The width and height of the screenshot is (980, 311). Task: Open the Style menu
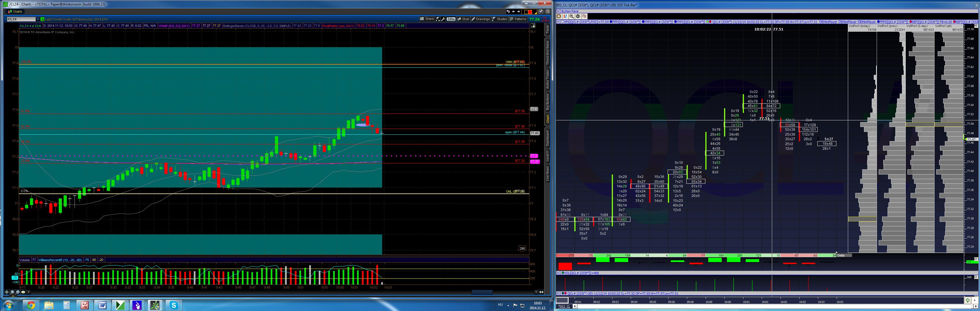tap(464, 19)
